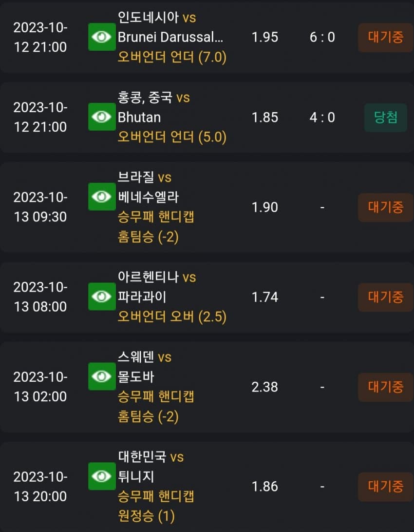414x532 pixels.
Task: Click 대기중 status on 인도네시아 match
Action: point(386,38)
